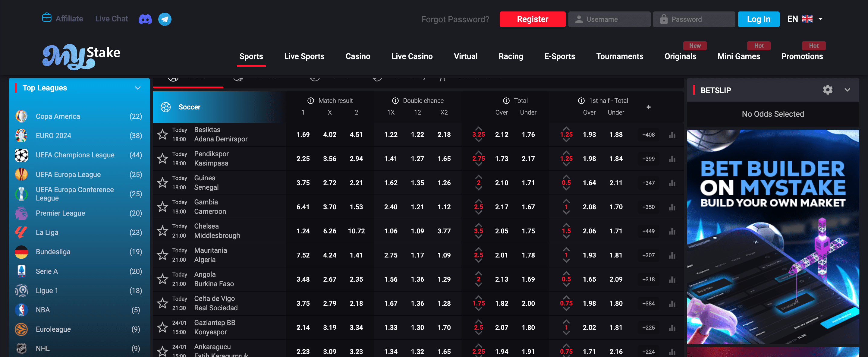Click the Affiliate briefcase icon
Screen dimensions: 868x357
click(47, 17)
